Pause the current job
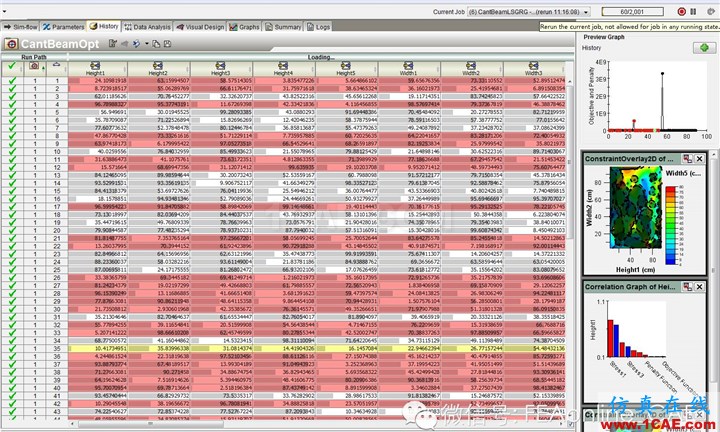Screen dimensions: 720x432 point(693,11)
